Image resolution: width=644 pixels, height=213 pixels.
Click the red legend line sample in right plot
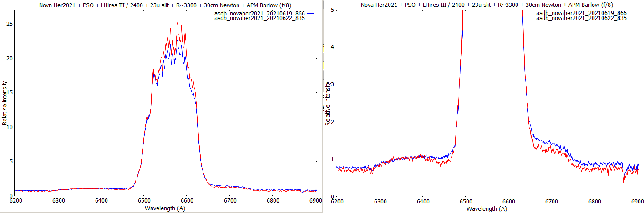click(x=633, y=18)
